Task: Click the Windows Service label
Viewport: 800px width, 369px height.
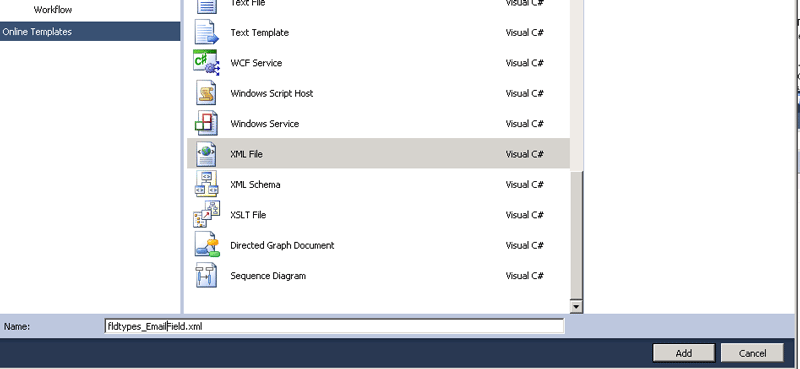Action: (x=265, y=124)
